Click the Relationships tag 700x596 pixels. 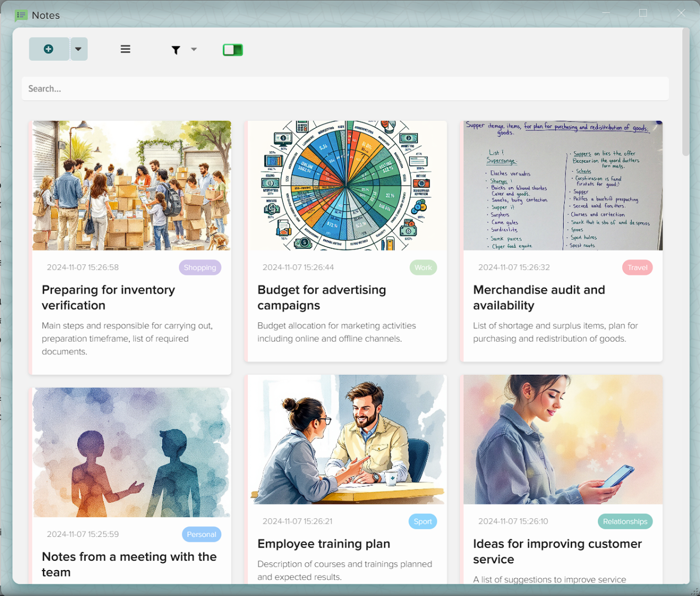tap(625, 521)
